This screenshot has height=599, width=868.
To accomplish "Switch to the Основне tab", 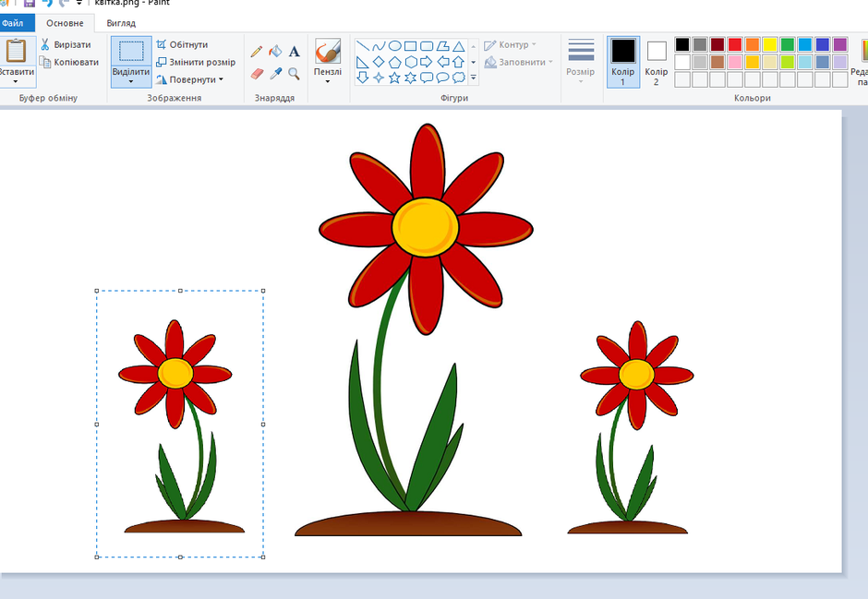I will tap(65, 23).
